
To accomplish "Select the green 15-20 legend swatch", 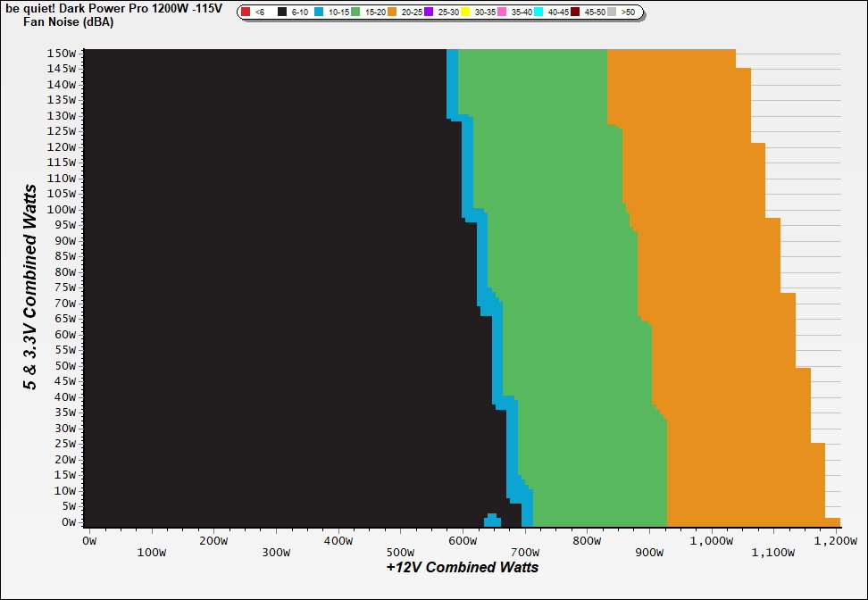I will point(355,12).
